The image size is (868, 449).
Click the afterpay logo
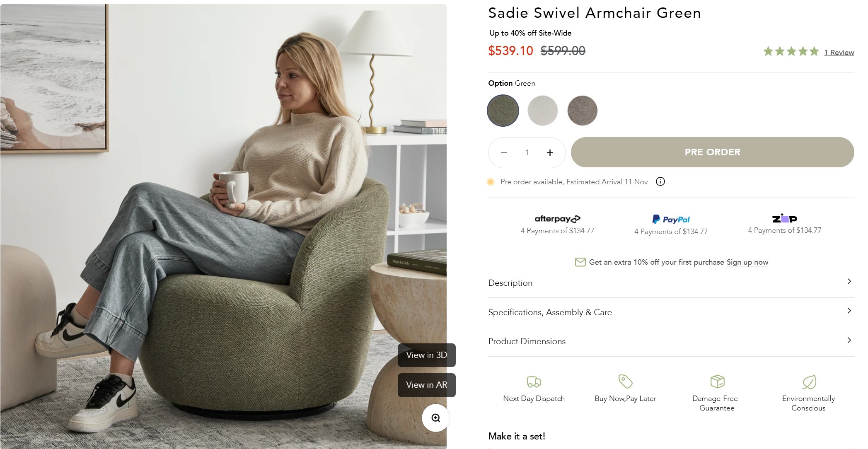pos(557,219)
